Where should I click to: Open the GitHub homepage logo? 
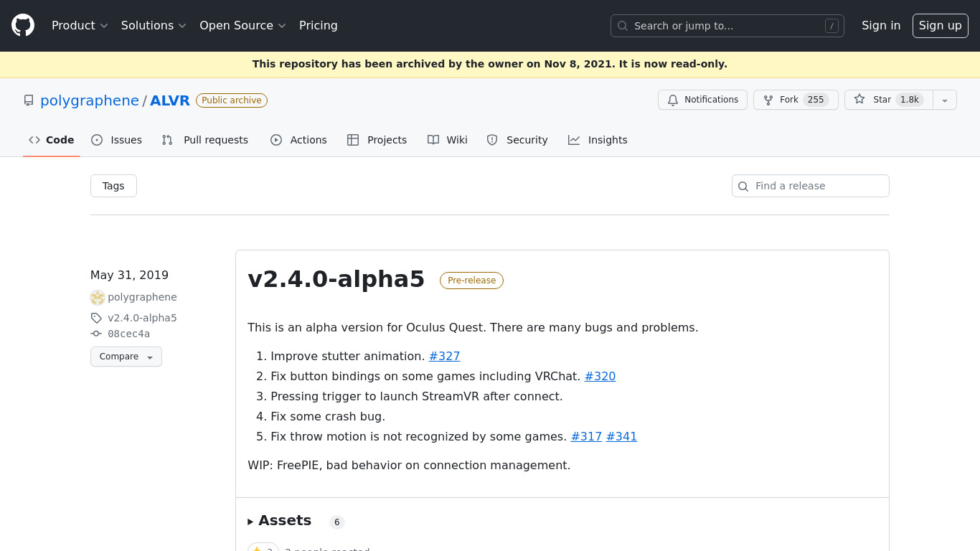coord(23,25)
